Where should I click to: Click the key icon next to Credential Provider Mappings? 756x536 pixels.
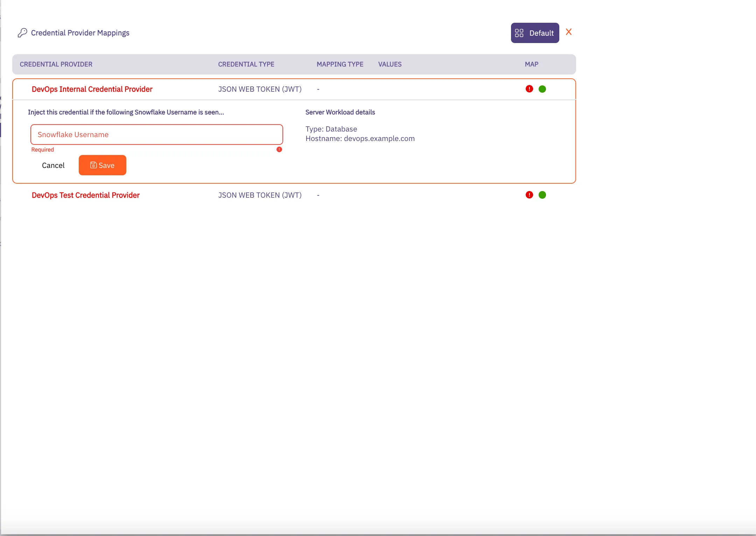22,32
